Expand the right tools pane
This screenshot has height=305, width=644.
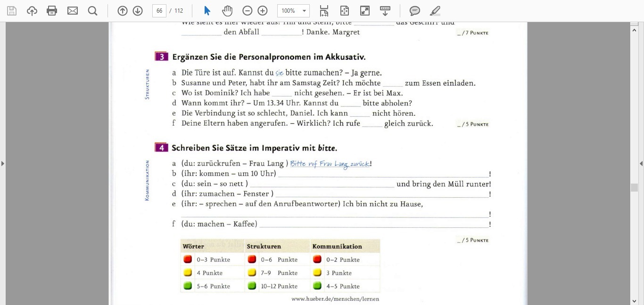click(x=641, y=163)
